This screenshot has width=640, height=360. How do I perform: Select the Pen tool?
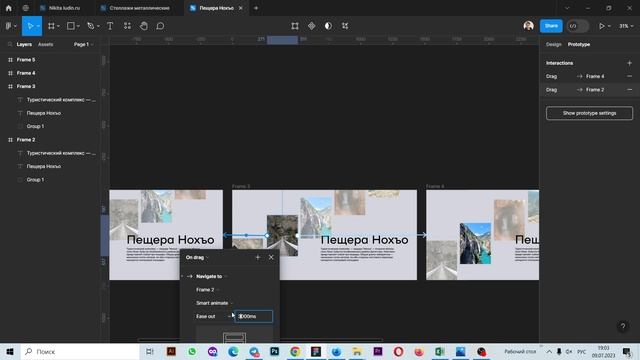pos(91,26)
